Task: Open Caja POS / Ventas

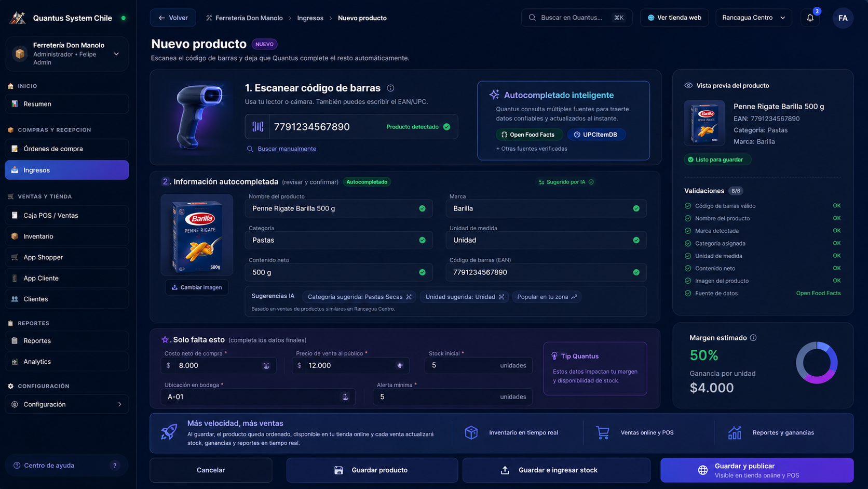Action: [x=67, y=215]
